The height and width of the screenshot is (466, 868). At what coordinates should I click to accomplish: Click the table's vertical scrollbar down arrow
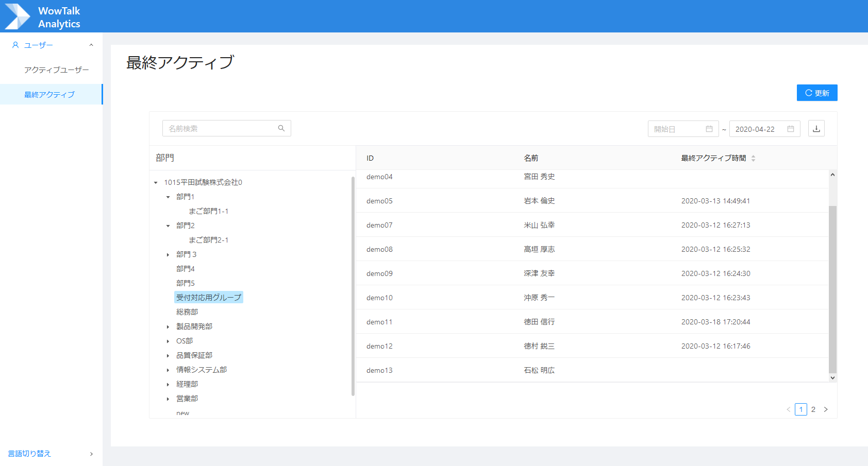coord(832,377)
